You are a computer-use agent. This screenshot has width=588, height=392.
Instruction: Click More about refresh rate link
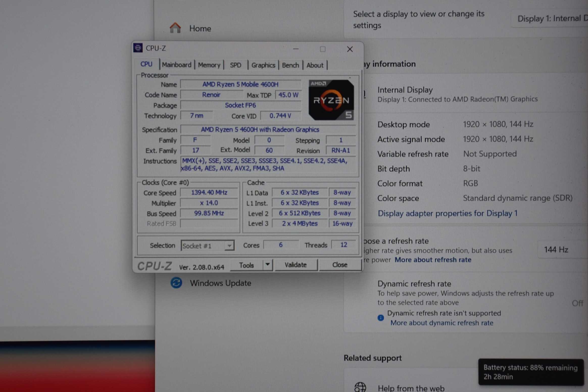coord(433,260)
